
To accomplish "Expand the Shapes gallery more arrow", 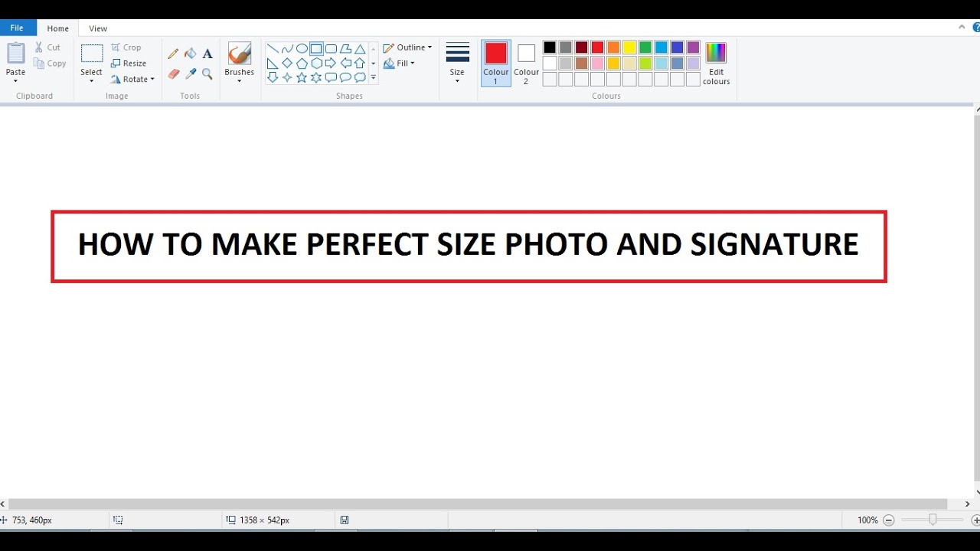I will click(x=374, y=78).
